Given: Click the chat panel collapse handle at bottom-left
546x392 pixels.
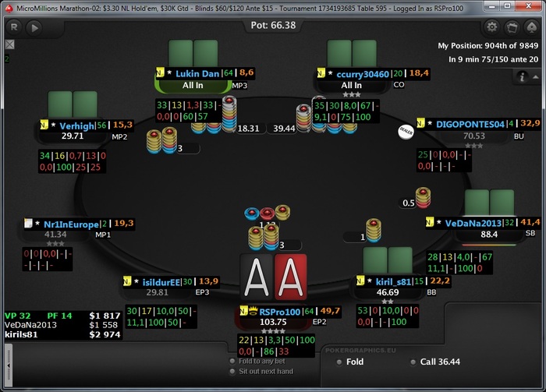Looking at the screenshot, I should pyautogui.click(x=9, y=366).
